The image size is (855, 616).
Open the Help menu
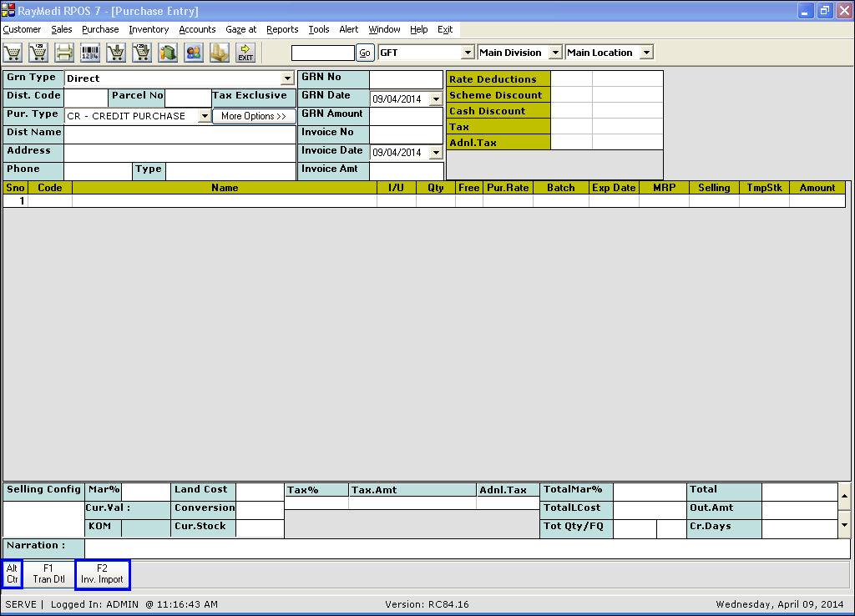click(x=419, y=29)
